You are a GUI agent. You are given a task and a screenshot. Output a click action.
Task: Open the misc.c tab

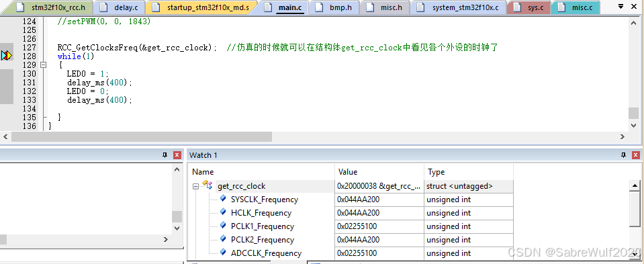[x=576, y=7]
